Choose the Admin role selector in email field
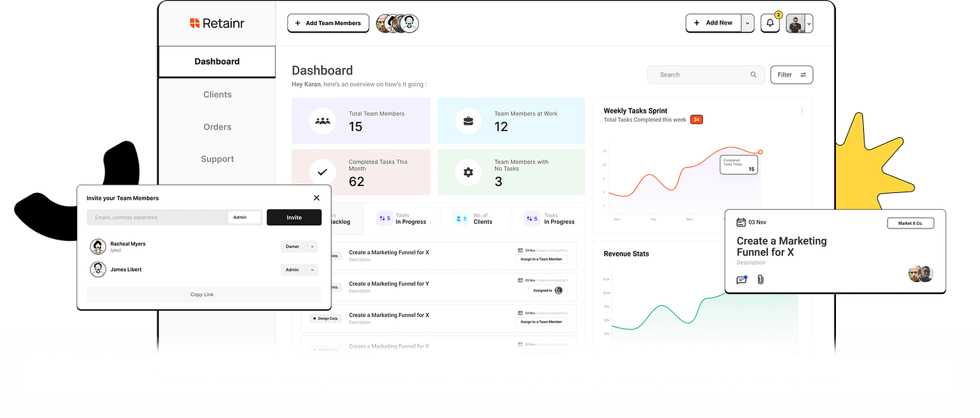Viewport: 980px width, 418px height. point(244,217)
